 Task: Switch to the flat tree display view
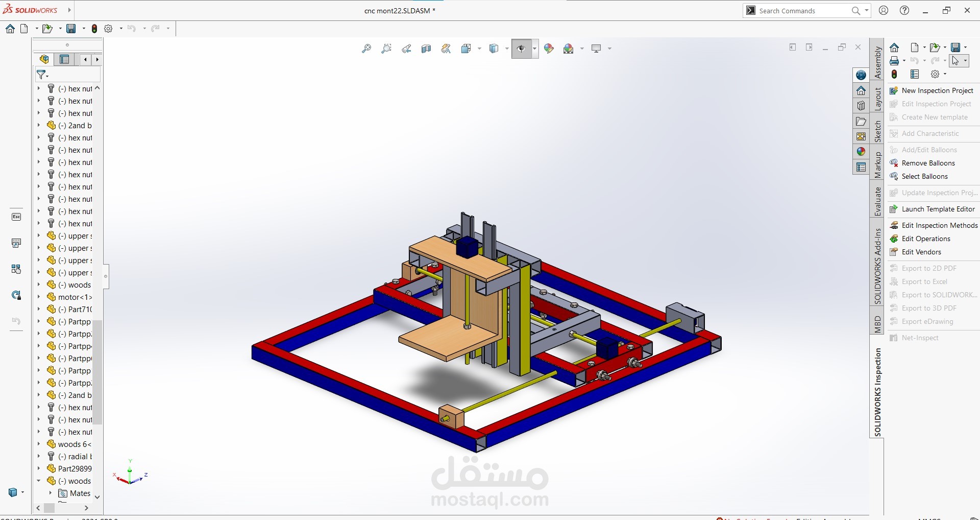tap(64, 59)
